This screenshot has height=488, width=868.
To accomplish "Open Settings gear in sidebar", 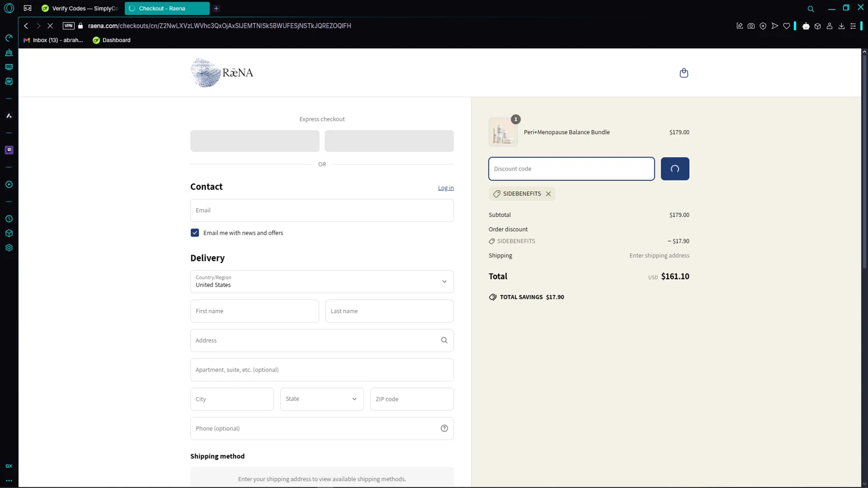I will pyautogui.click(x=9, y=248).
